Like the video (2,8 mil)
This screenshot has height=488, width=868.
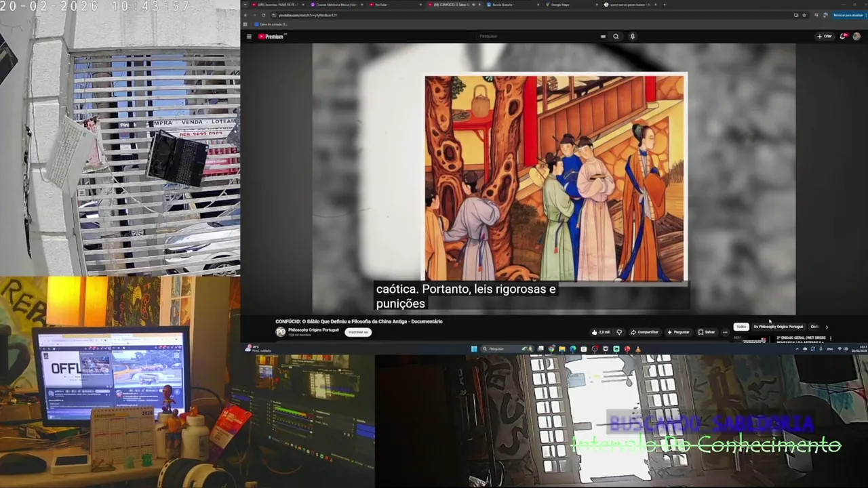600,332
